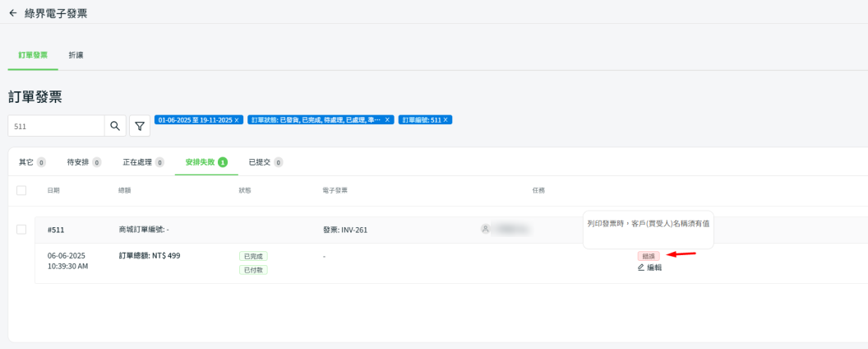The width and height of the screenshot is (868, 349).
Task: Check the box for order #511
Action: click(x=21, y=229)
